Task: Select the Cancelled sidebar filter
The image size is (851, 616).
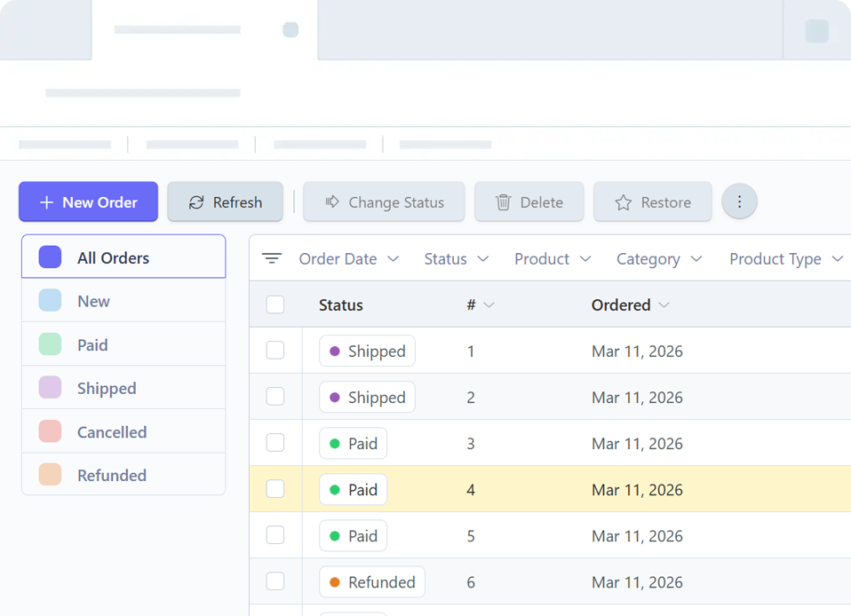Action: coord(112,432)
